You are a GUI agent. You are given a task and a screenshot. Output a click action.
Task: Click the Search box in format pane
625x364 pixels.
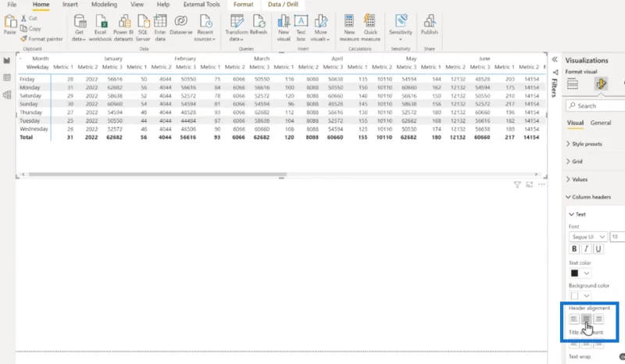pos(595,105)
